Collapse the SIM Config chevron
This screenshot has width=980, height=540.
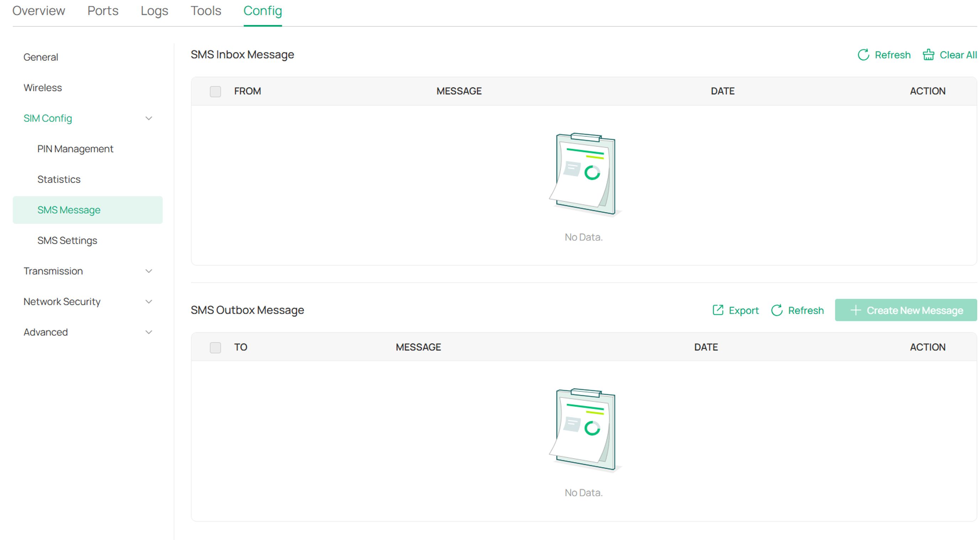(x=149, y=118)
